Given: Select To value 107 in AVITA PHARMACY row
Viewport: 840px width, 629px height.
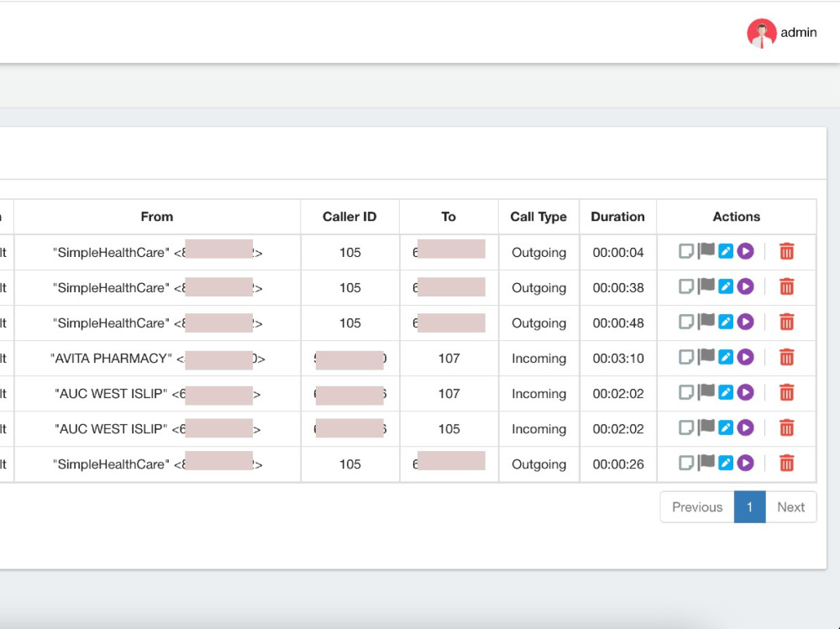Looking at the screenshot, I should point(449,359).
